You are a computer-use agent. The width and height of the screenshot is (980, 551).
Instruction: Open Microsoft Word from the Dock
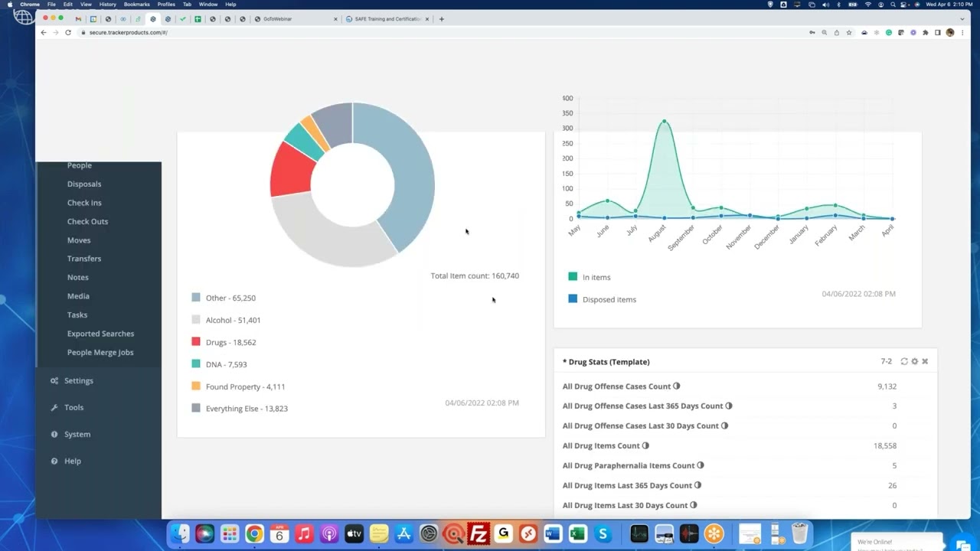pyautogui.click(x=553, y=534)
